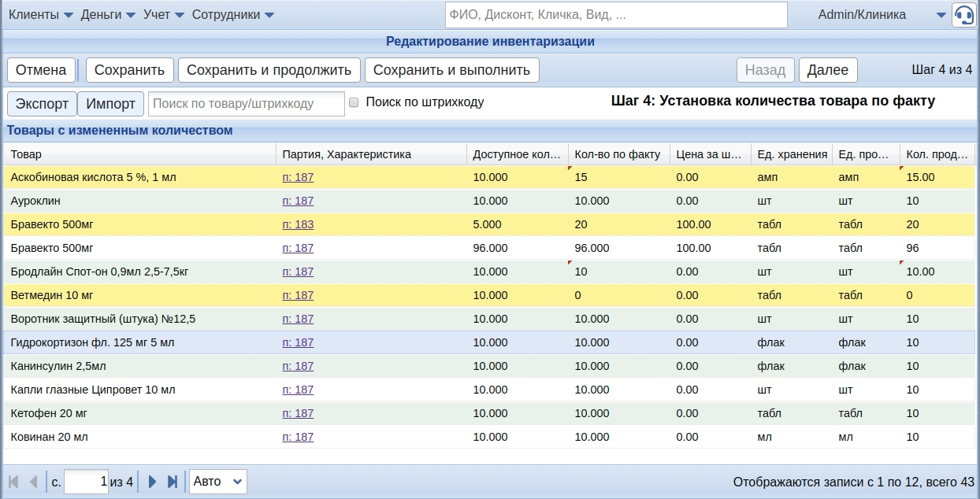Open batch link 'п: 187' for Бродлайн Спот-он
The height and width of the screenshot is (499, 980).
point(298,272)
